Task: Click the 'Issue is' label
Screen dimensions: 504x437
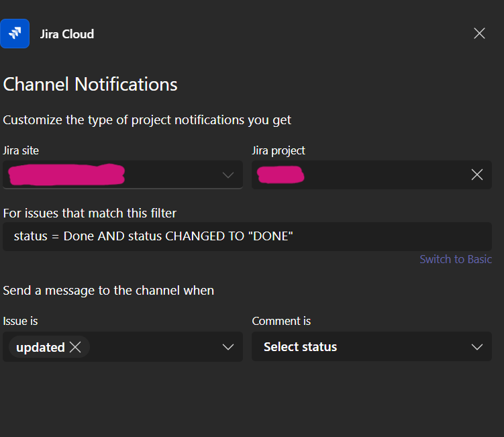Action: [x=20, y=321]
